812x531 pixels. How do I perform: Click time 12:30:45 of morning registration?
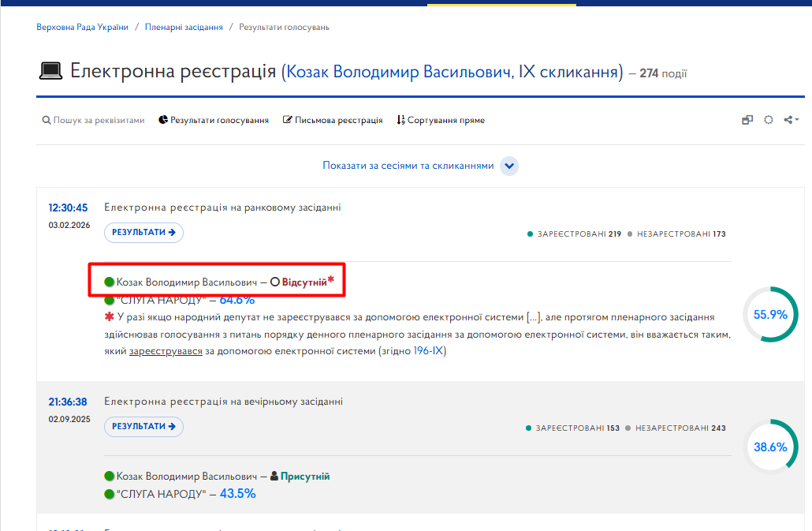tap(68, 208)
